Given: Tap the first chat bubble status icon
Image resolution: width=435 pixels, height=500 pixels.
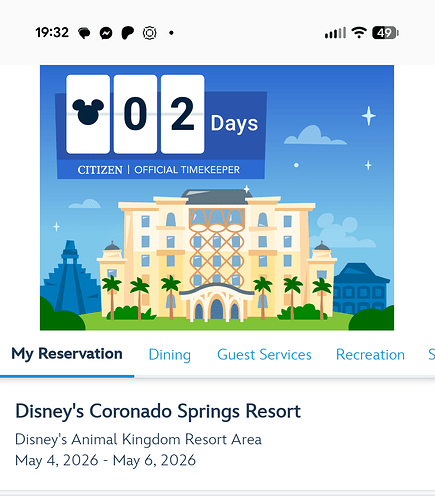Looking at the screenshot, I should tap(84, 33).
